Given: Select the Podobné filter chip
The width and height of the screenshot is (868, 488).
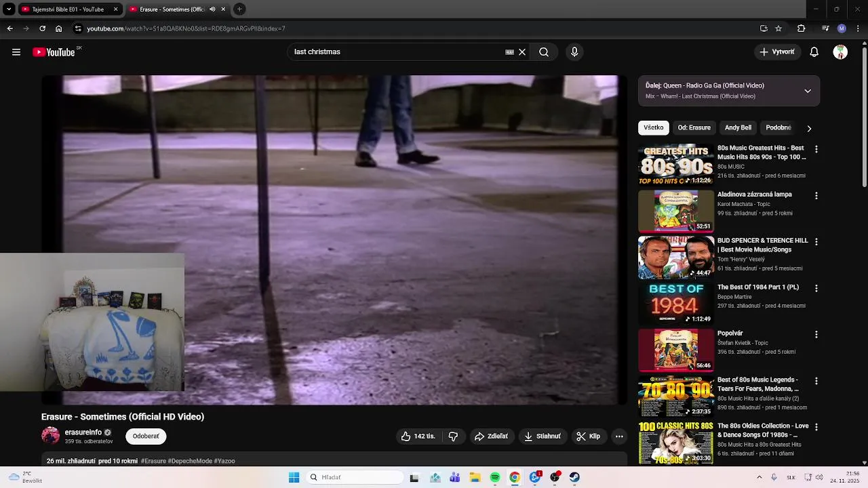Looking at the screenshot, I should click(778, 127).
